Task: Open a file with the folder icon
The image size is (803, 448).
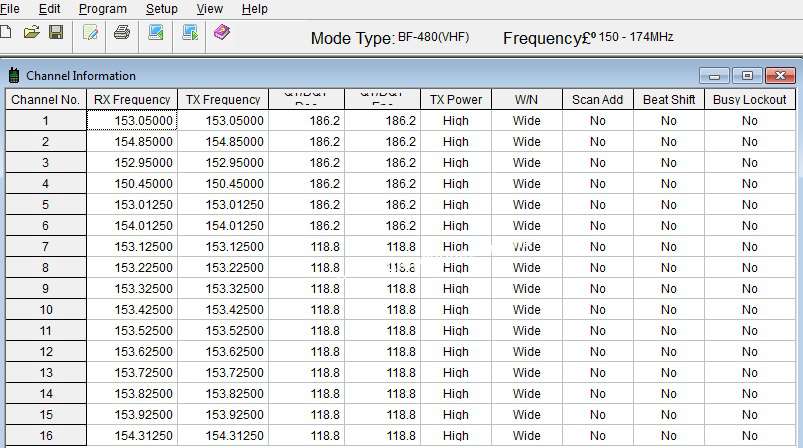Action: (x=31, y=32)
